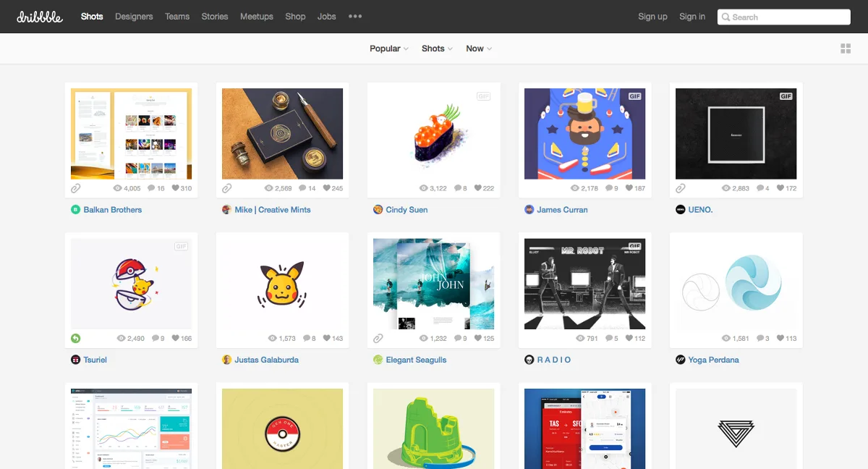Select Stories in the navigation bar
This screenshot has height=469, width=868.
[x=215, y=16]
